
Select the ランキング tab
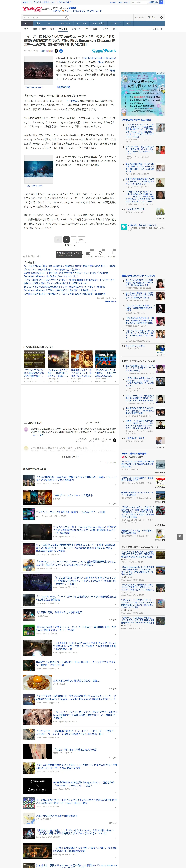pyautogui.click(x=115, y=24)
